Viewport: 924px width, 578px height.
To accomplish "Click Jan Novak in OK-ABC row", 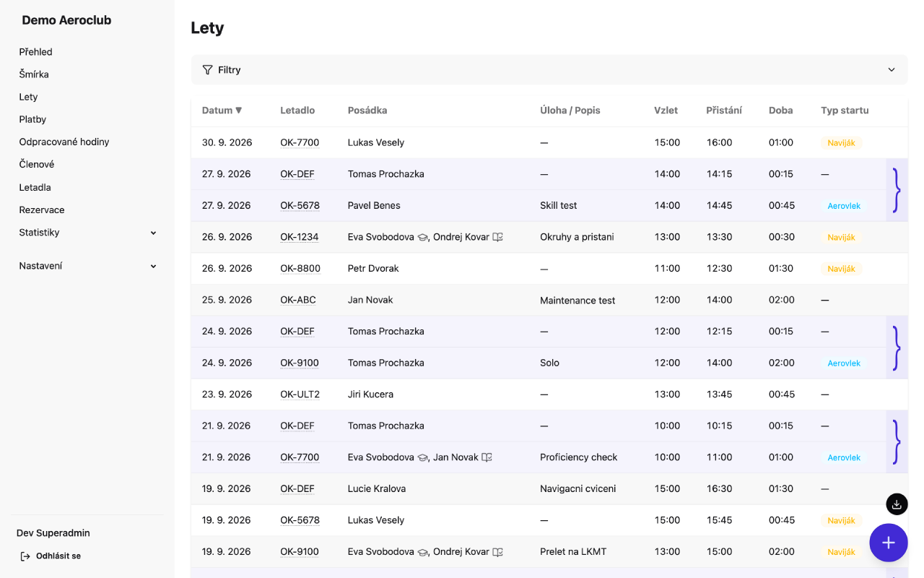I will pos(370,300).
